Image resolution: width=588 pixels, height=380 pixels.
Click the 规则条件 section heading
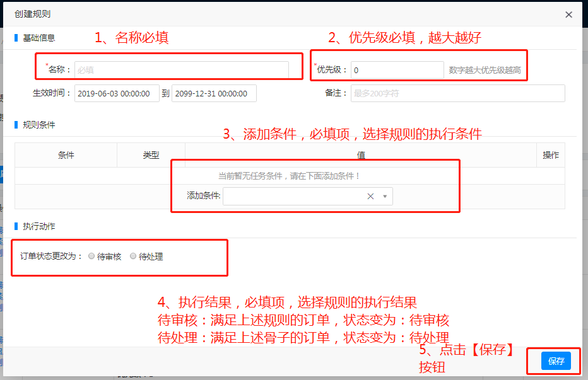39,125
